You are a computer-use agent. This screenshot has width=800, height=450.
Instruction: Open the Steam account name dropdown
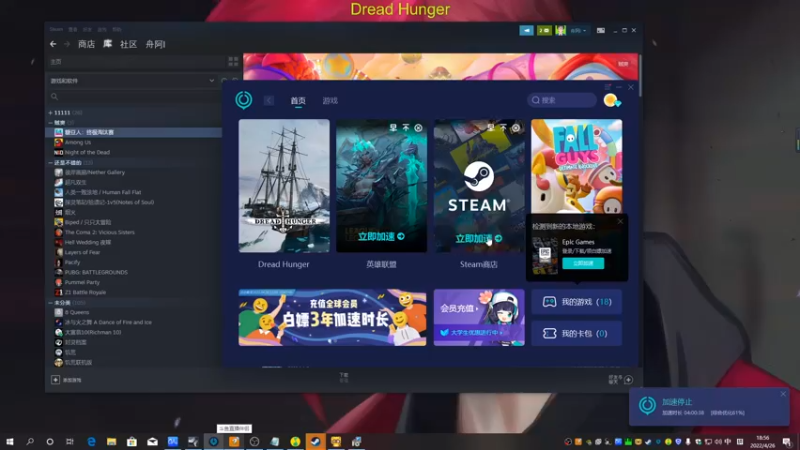(578, 31)
